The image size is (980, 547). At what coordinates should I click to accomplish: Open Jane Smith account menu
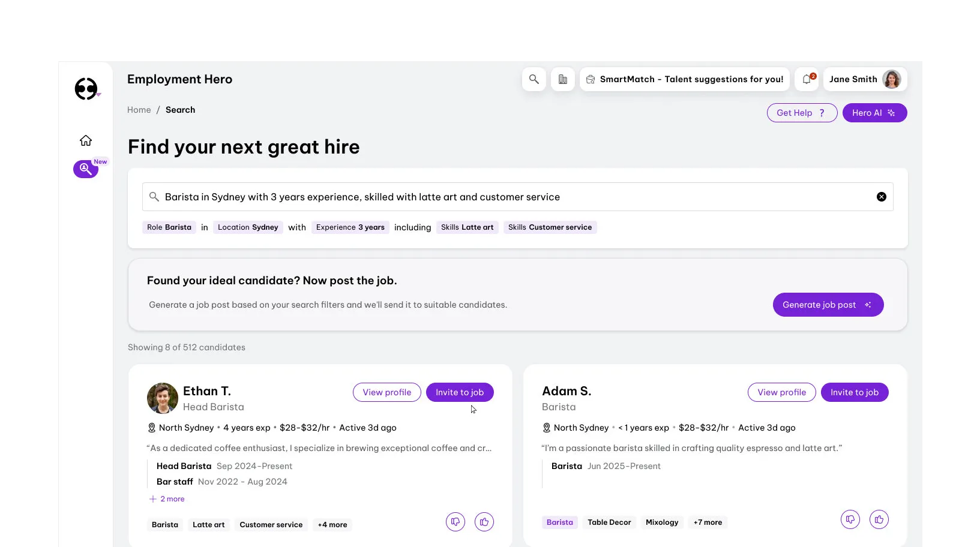coord(865,79)
